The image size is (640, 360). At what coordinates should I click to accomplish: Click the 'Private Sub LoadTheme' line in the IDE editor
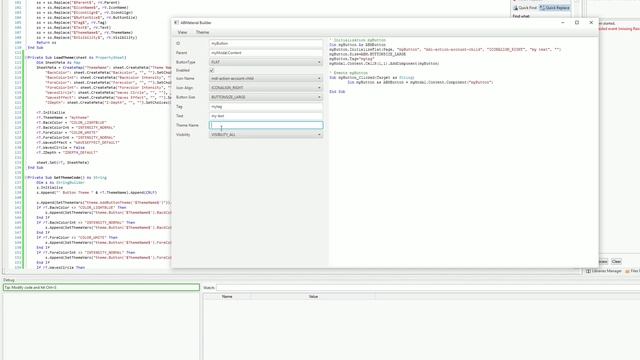point(77,58)
